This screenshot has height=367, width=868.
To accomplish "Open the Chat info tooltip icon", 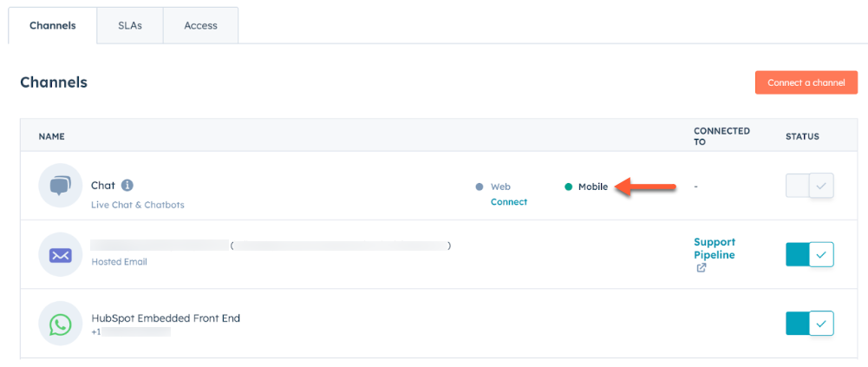I will (x=127, y=185).
